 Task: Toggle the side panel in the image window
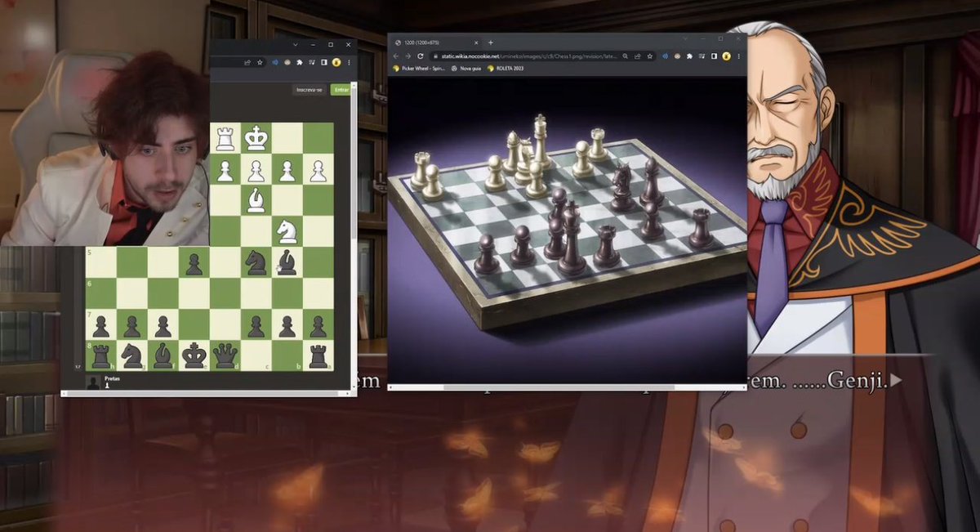(x=715, y=56)
